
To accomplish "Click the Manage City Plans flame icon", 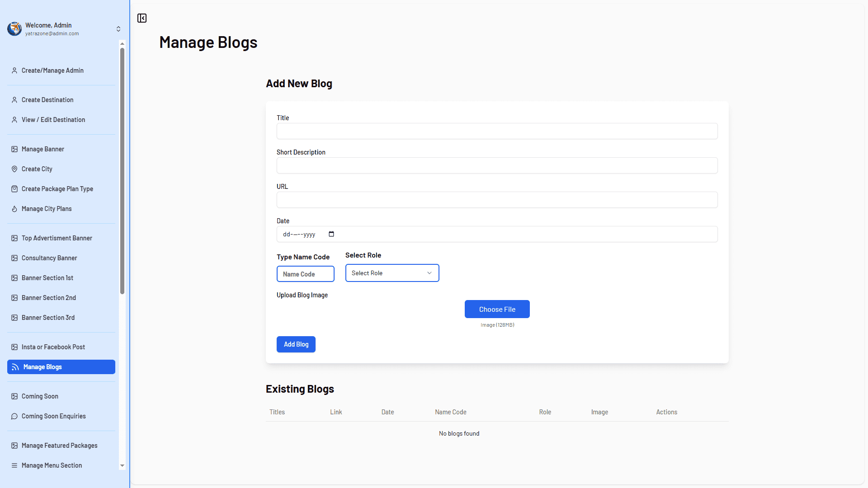I will pos(14,209).
